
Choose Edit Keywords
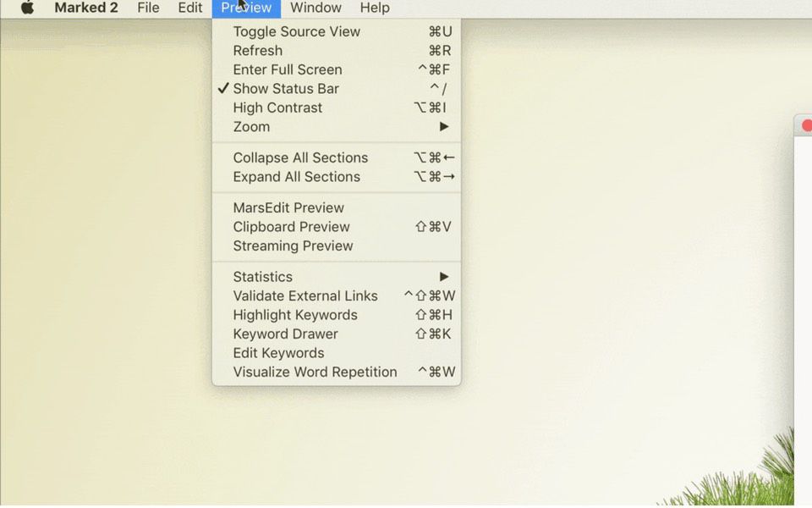(x=337, y=353)
